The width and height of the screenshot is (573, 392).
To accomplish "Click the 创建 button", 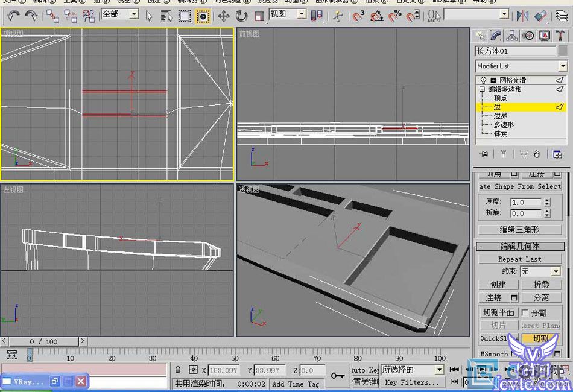I will tap(498, 285).
